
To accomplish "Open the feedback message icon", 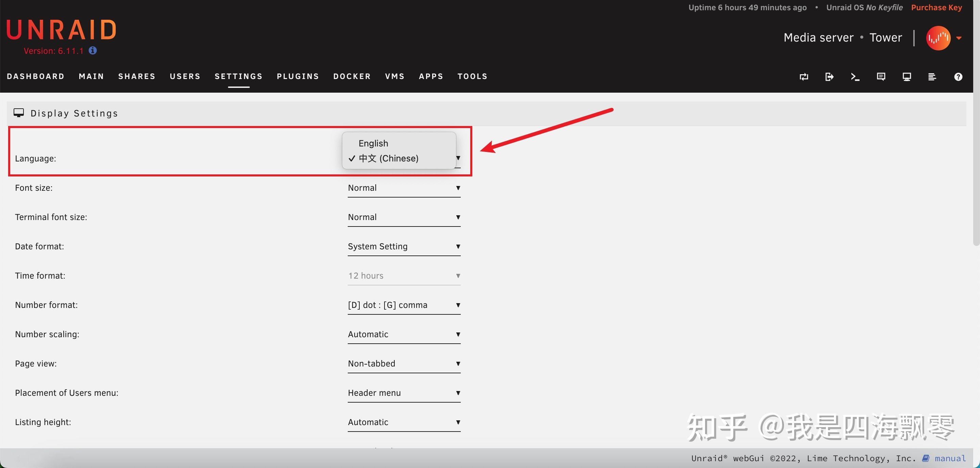I will 881,77.
